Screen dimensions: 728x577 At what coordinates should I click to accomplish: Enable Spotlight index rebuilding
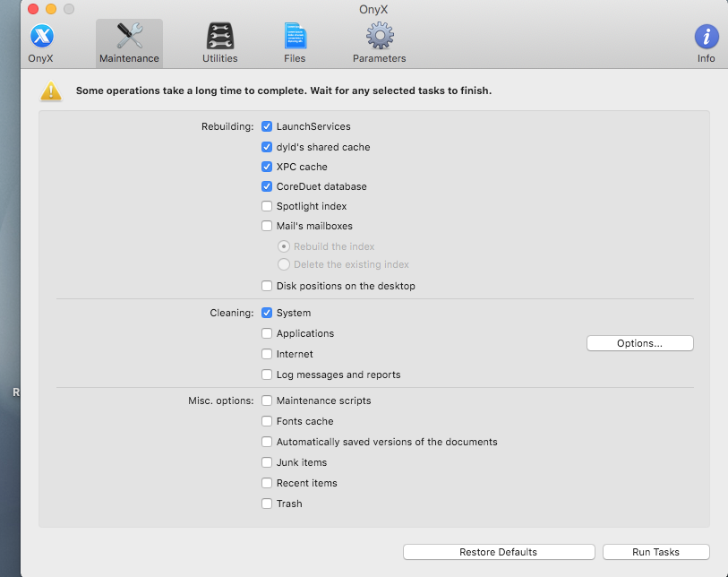coord(267,206)
